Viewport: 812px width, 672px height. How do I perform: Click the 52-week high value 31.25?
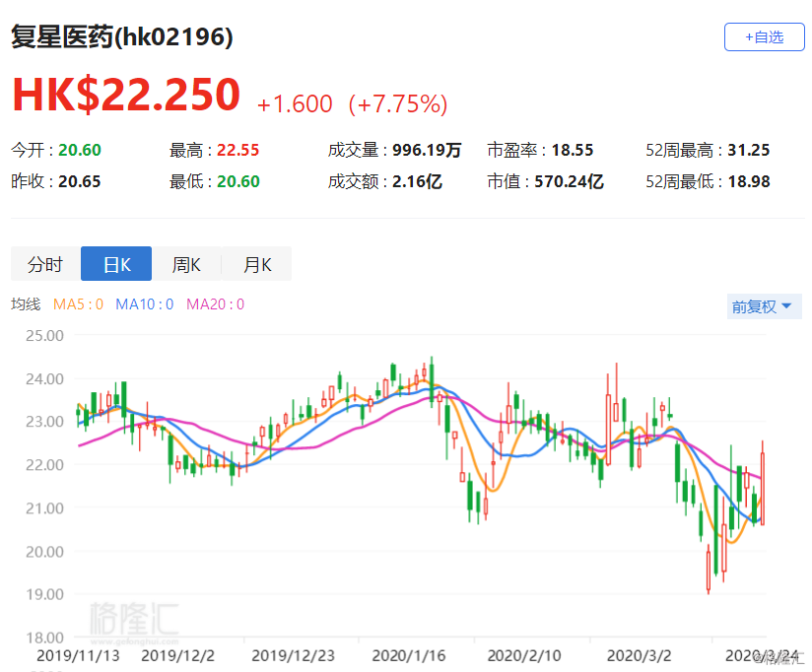pyautogui.click(x=749, y=150)
